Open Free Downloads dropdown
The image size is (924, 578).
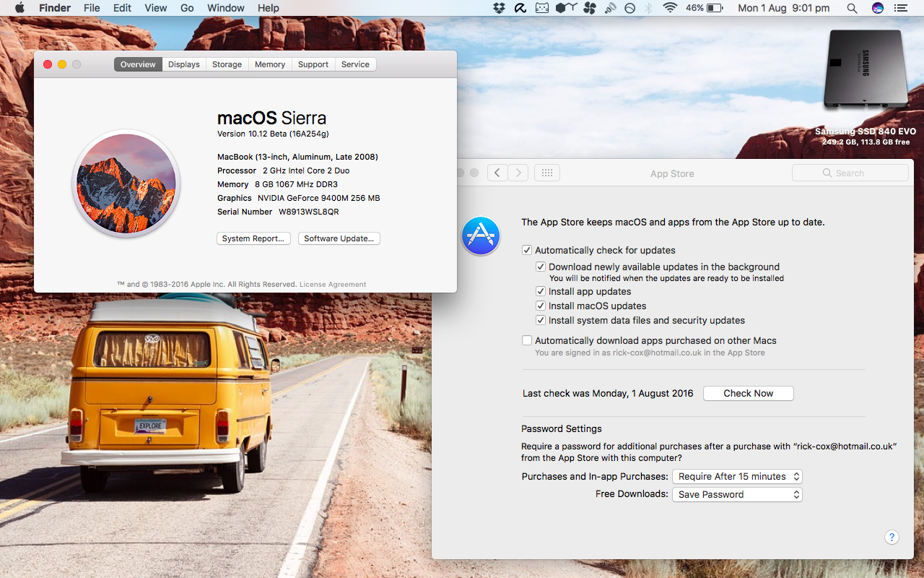[737, 494]
